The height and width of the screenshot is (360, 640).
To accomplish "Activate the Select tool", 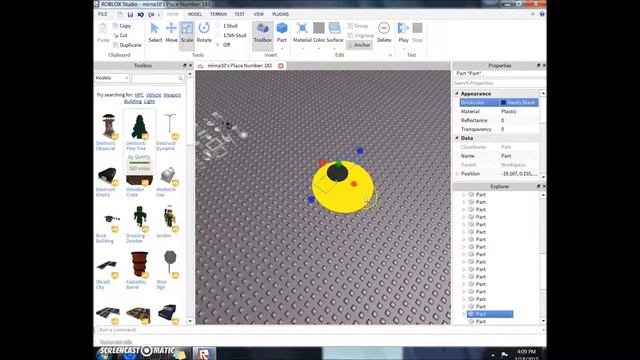I will coord(155,32).
